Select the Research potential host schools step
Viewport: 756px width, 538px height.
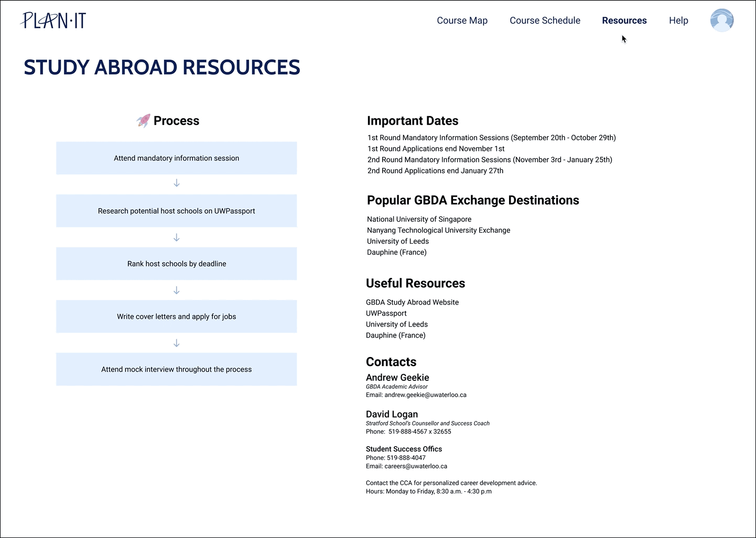click(176, 211)
